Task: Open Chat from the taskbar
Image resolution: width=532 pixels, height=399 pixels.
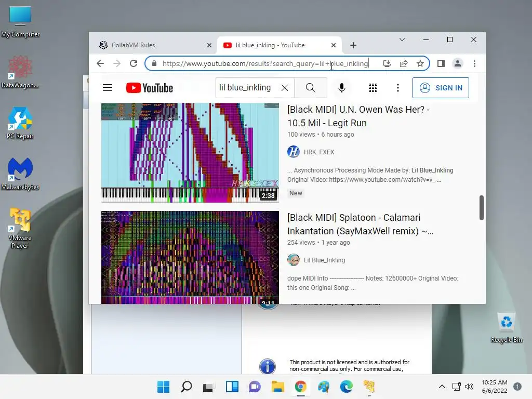Action: (x=255, y=387)
